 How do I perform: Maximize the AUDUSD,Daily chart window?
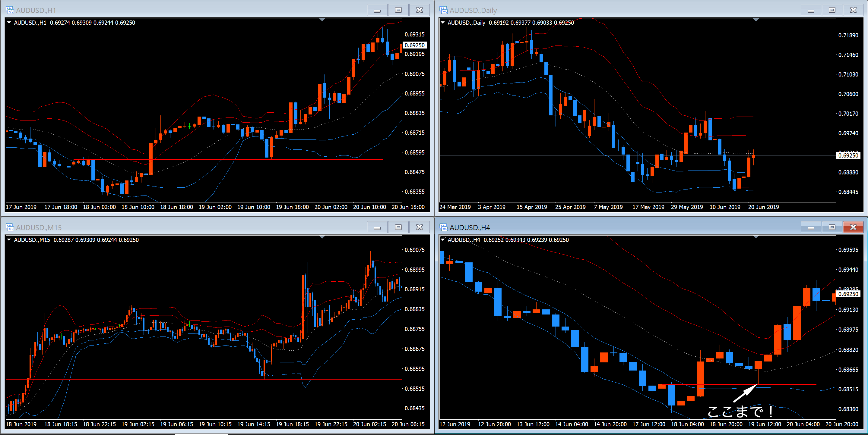pos(832,10)
